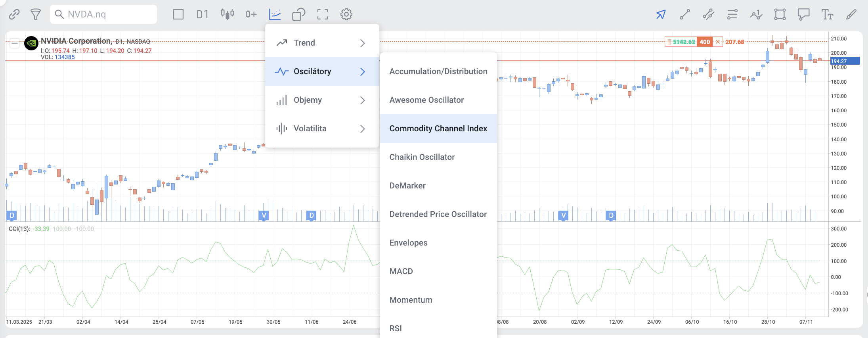Add DeMarker indicator
Viewport: 868px width, 338px height.
[x=438, y=186]
